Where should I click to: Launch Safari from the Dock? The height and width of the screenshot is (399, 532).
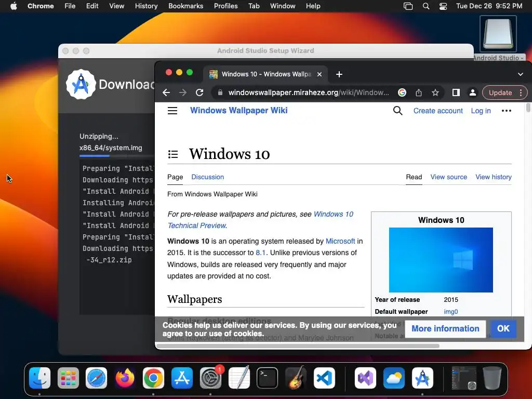(x=96, y=378)
